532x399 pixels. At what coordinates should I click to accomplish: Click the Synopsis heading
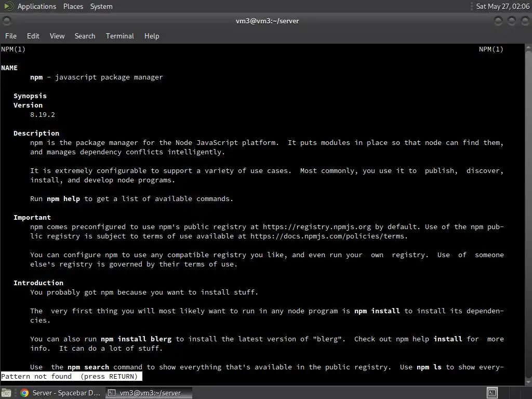(30, 96)
